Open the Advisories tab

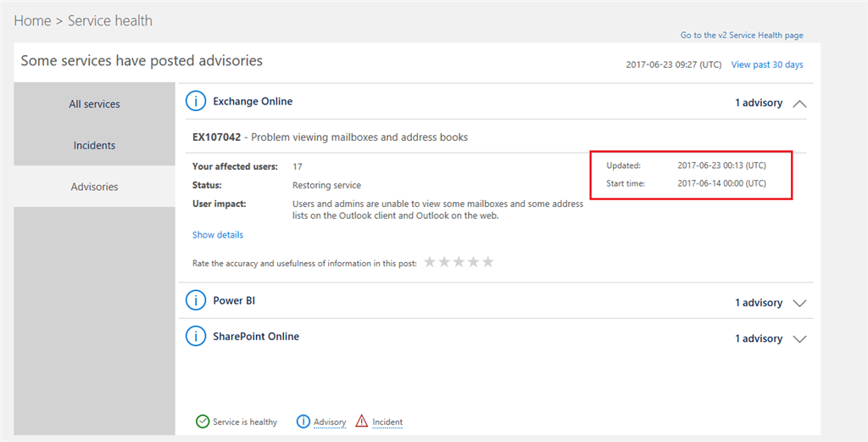tap(94, 187)
